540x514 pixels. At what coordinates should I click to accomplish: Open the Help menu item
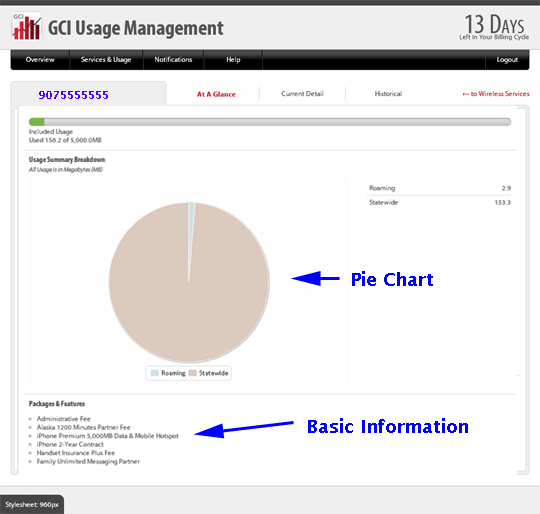233,60
